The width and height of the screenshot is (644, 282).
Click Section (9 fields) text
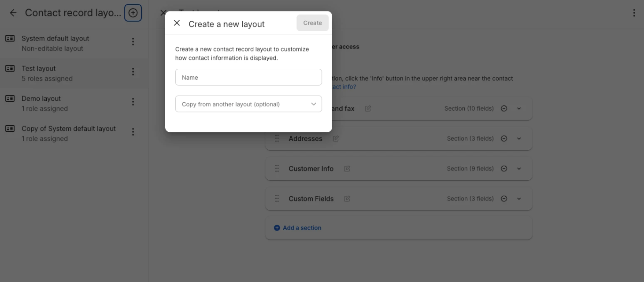tap(470, 168)
